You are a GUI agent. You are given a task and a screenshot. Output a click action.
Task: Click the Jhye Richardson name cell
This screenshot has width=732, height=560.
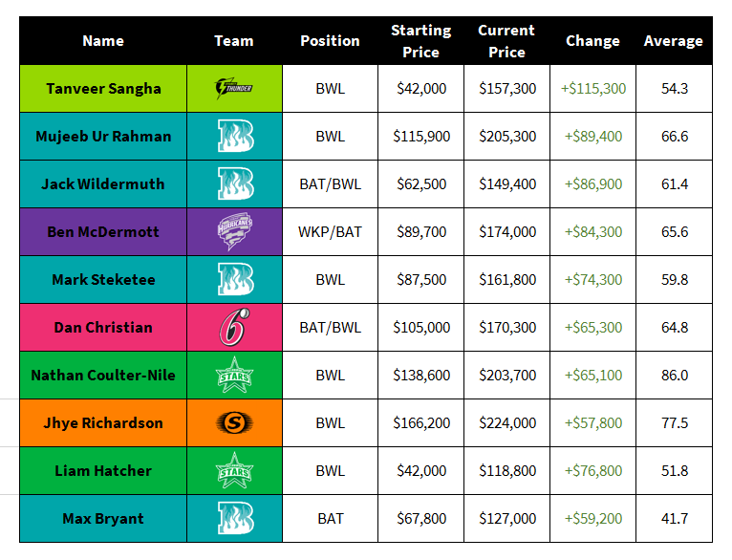[x=103, y=422]
